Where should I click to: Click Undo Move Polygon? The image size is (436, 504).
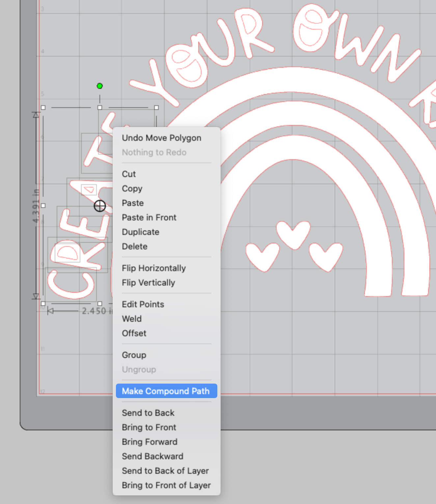pos(161,138)
